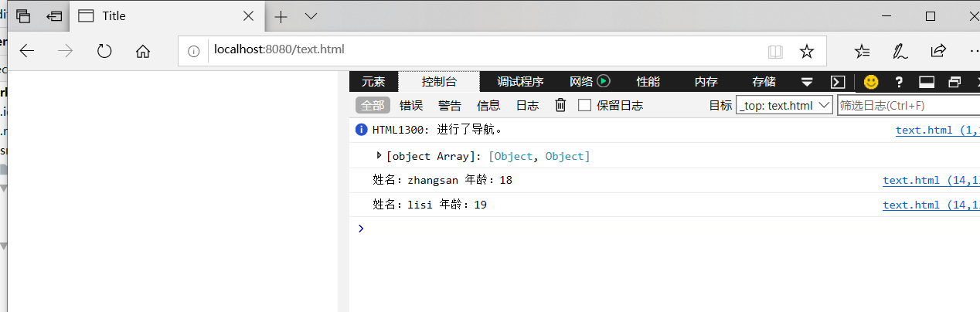Toggle the console panel icon

pos(838,82)
